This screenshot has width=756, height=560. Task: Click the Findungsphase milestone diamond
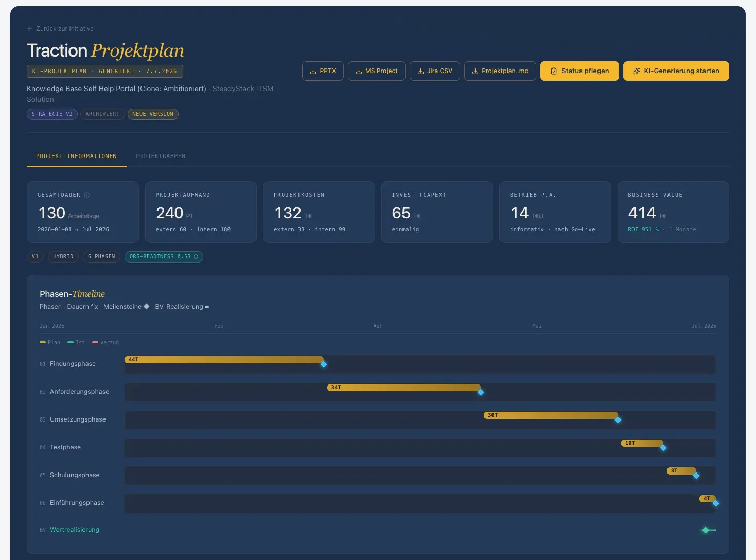[x=324, y=364]
